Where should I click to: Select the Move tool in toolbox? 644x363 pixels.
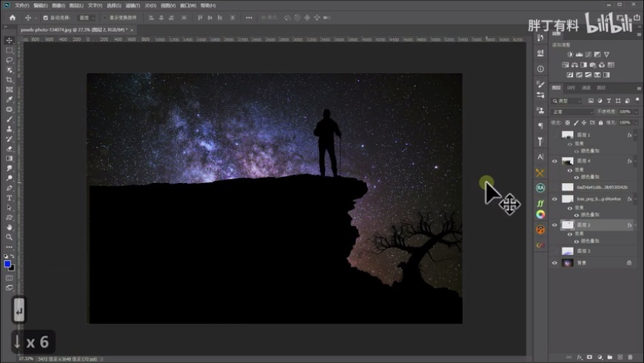pos(9,40)
